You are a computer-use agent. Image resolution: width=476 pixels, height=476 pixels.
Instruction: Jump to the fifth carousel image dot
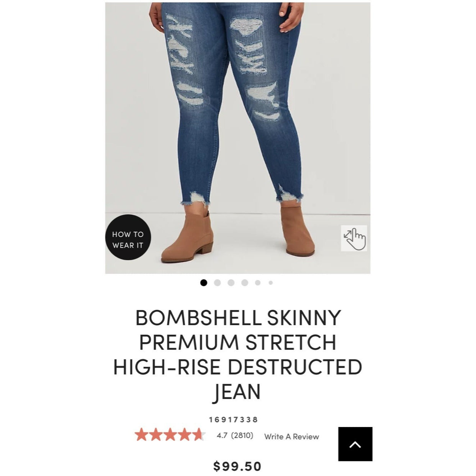point(258,283)
